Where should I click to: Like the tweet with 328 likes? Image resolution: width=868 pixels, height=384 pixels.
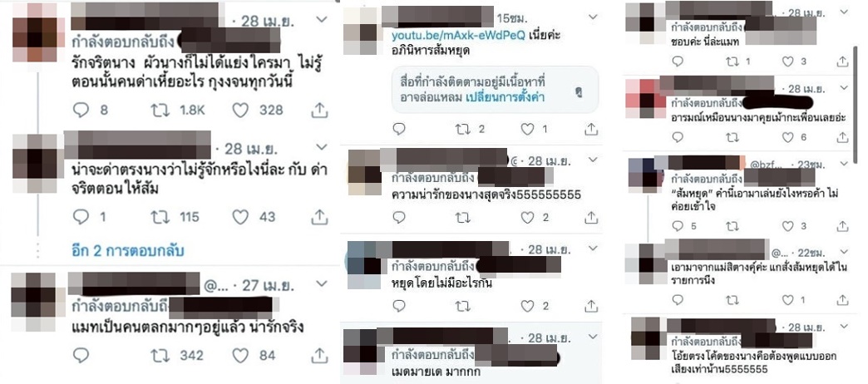(239, 110)
